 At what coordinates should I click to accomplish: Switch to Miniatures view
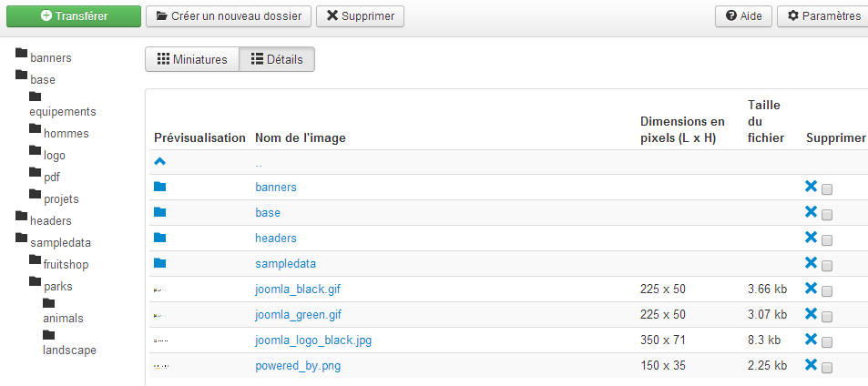(192, 59)
